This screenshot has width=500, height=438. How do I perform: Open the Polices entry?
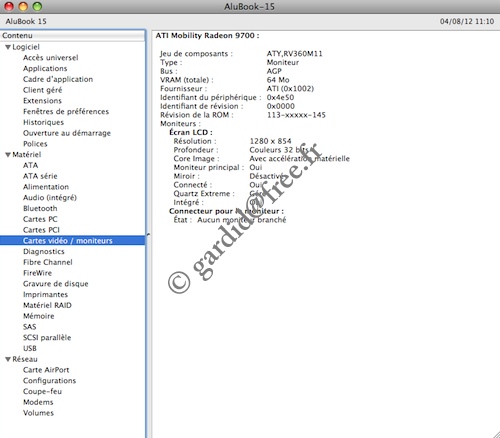(35, 144)
